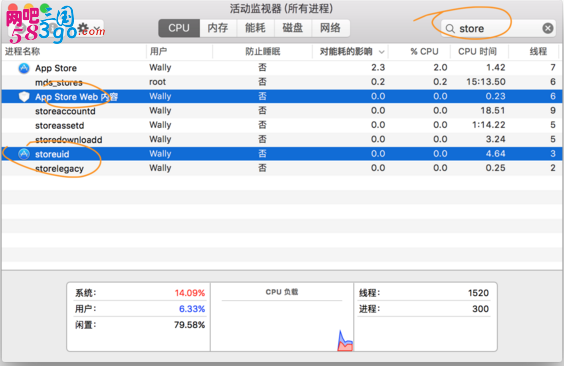The image size is (564, 366).
Task: Click the App Store process icon
Action: (x=24, y=68)
